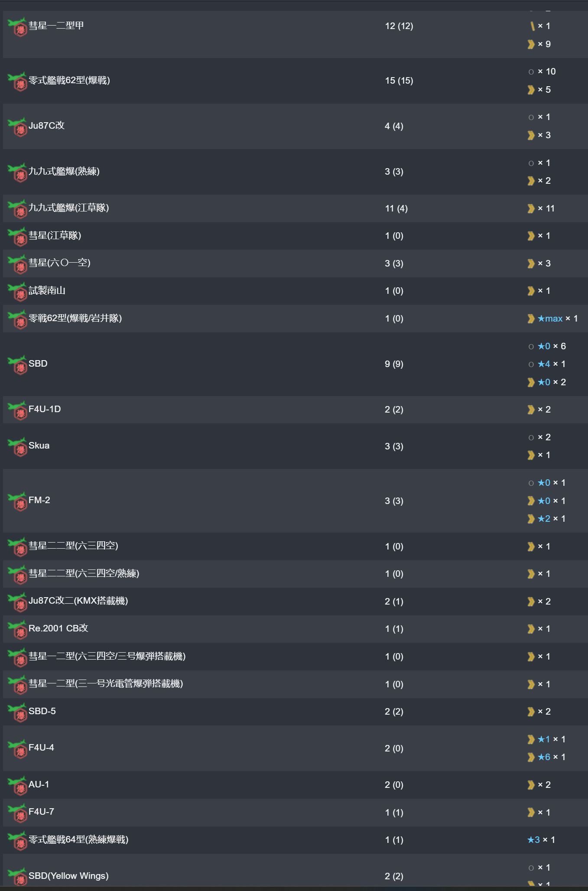This screenshot has width=588, height=891.
Task: Select the 九九式艦爆(江草隊) entry
Action: (x=68, y=208)
